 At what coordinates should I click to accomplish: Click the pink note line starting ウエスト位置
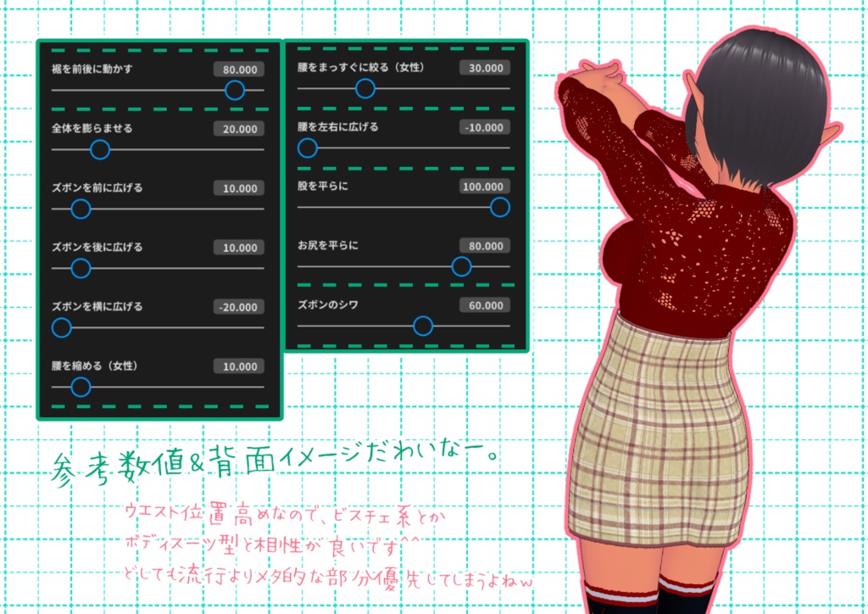coord(285,515)
